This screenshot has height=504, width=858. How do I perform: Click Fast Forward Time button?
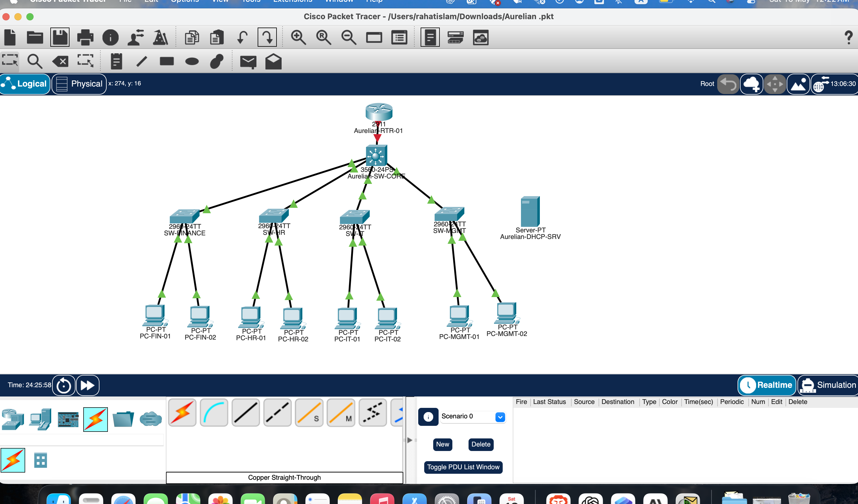pyautogui.click(x=87, y=385)
